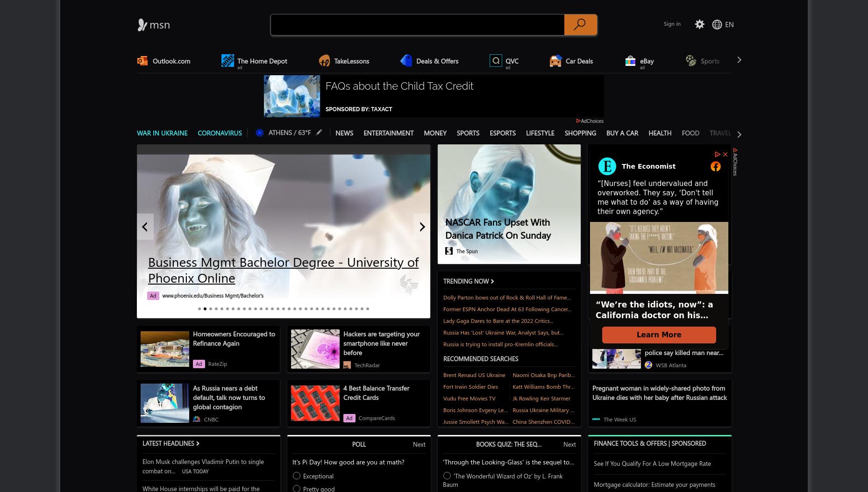
Task: Open the Sports shortcut icon
Action: 691,61
